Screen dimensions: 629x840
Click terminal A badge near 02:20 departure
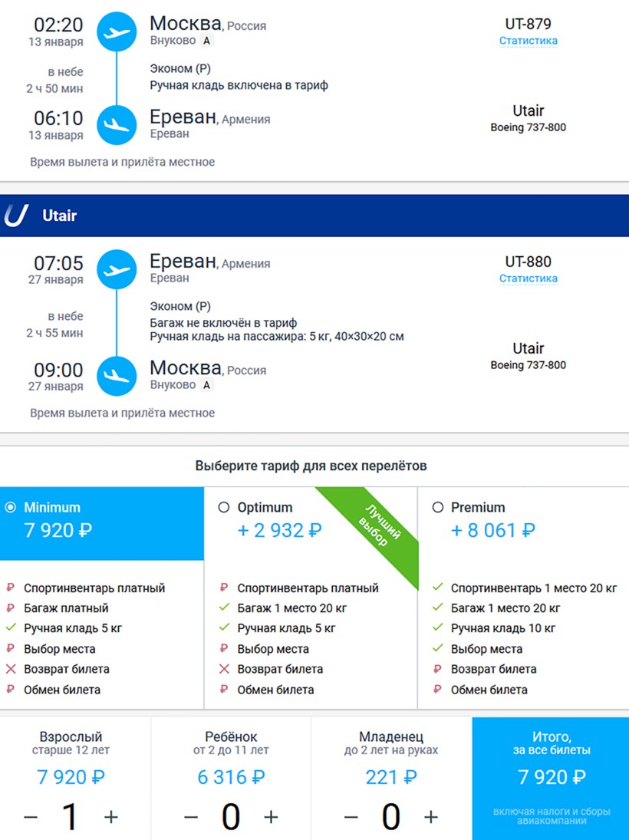click(207, 41)
